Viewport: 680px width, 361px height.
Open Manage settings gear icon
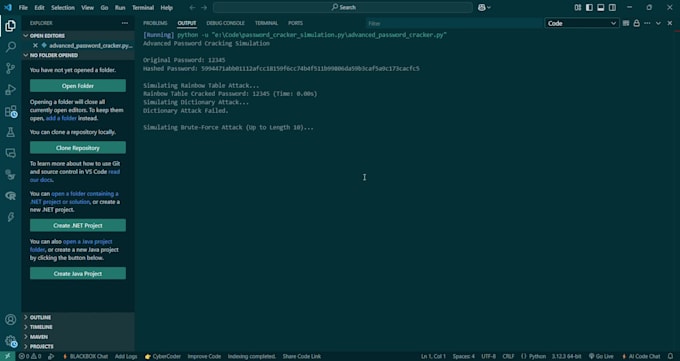(x=10, y=341)
